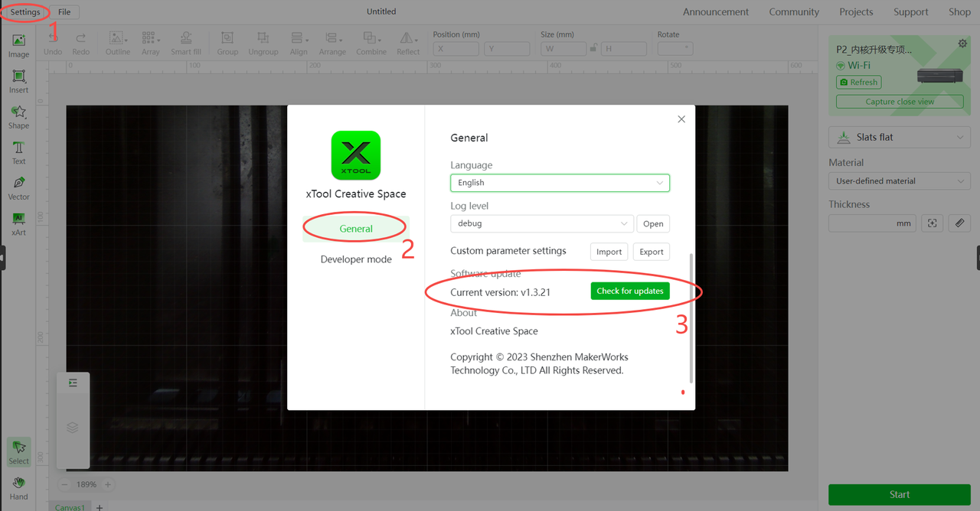Zoom in with the plus icon
Screen dimensions: 980x511
[x=108, y=484]
